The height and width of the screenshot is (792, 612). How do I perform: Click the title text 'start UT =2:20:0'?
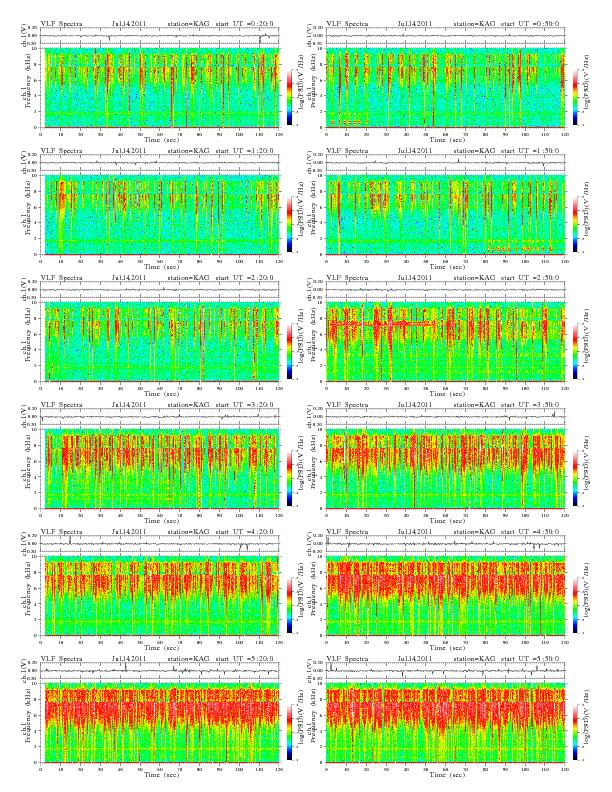pyautogui.click(x=244, y=278)
